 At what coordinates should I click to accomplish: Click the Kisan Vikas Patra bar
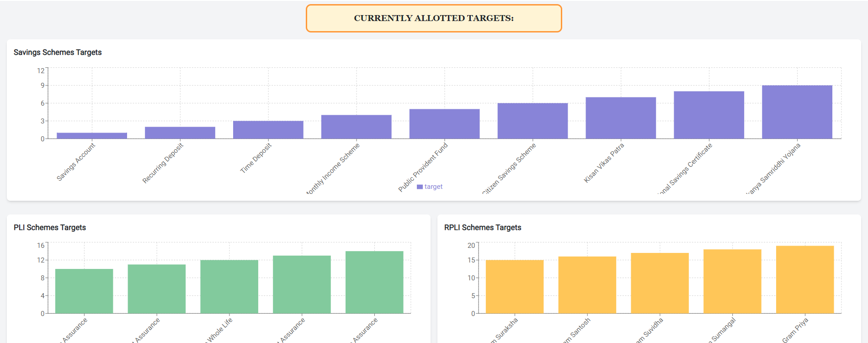(621, 118)
